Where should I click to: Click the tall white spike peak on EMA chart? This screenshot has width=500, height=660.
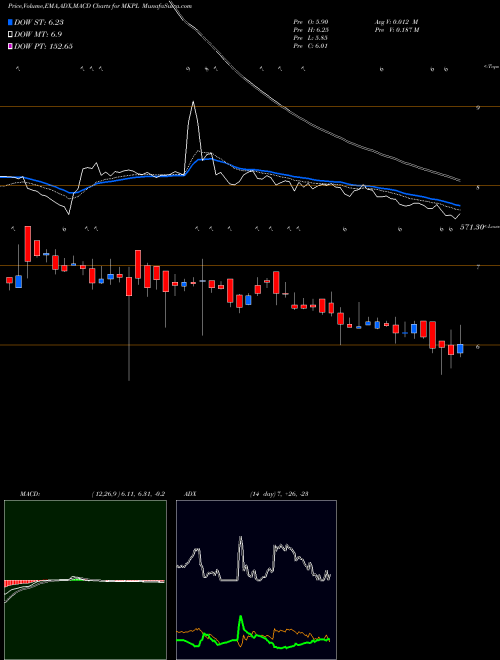tap(193, 102)
